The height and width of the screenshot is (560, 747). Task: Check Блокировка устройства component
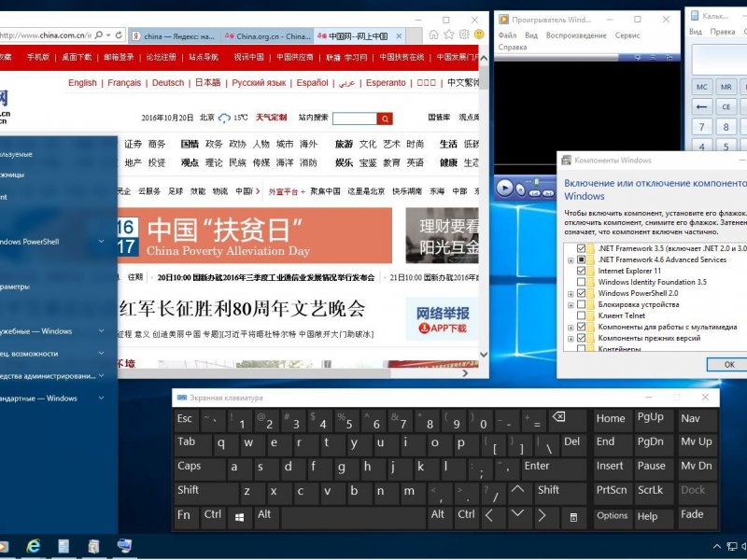pyautogui.click(x=581, y=304)
